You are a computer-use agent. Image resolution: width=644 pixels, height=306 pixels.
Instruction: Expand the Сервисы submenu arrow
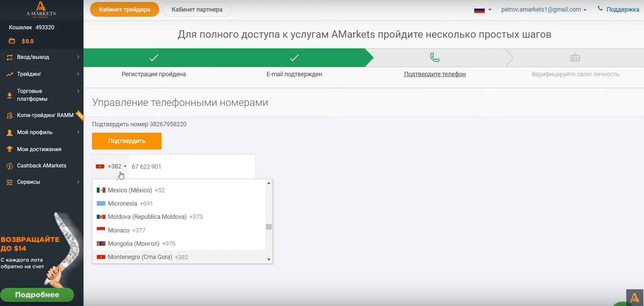(78, 182)
